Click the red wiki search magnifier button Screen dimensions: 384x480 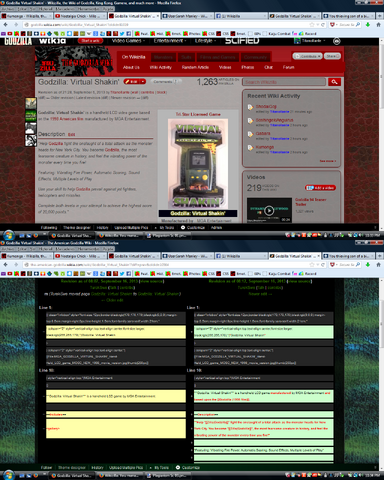point(334,82)
